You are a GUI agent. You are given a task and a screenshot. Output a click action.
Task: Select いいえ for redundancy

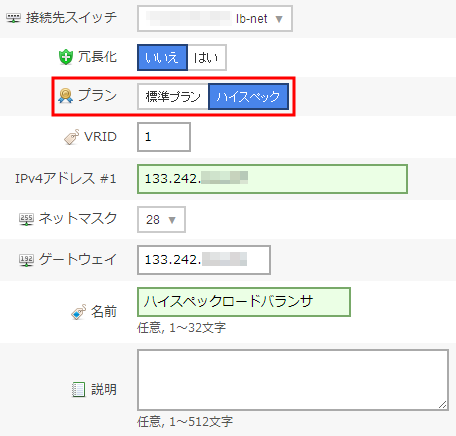162,58
